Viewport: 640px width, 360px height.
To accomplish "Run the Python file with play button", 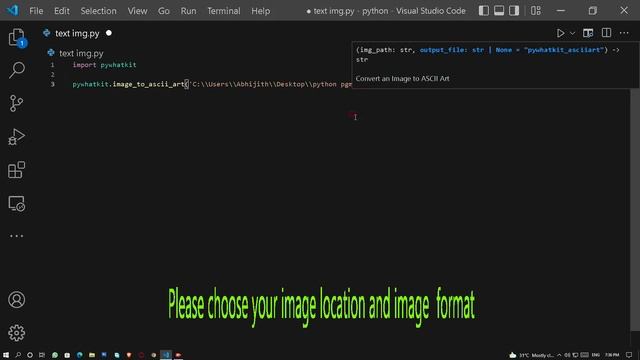I will [560, 33].
